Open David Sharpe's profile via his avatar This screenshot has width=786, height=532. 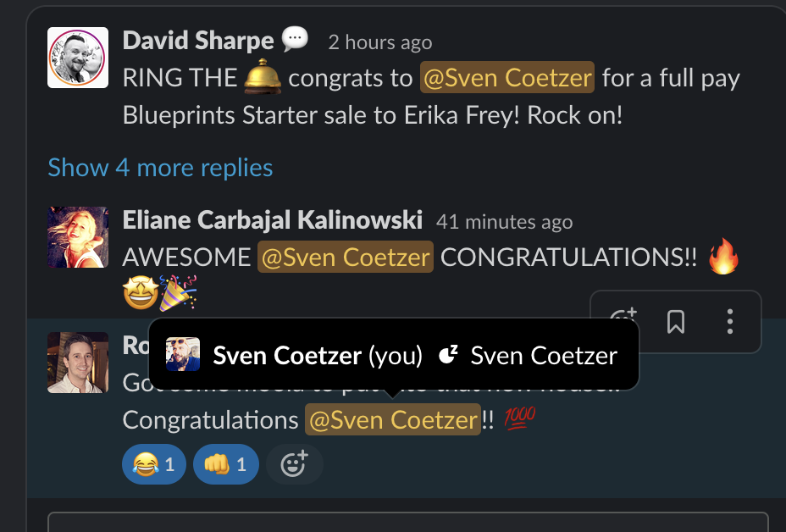coord(77,57)
